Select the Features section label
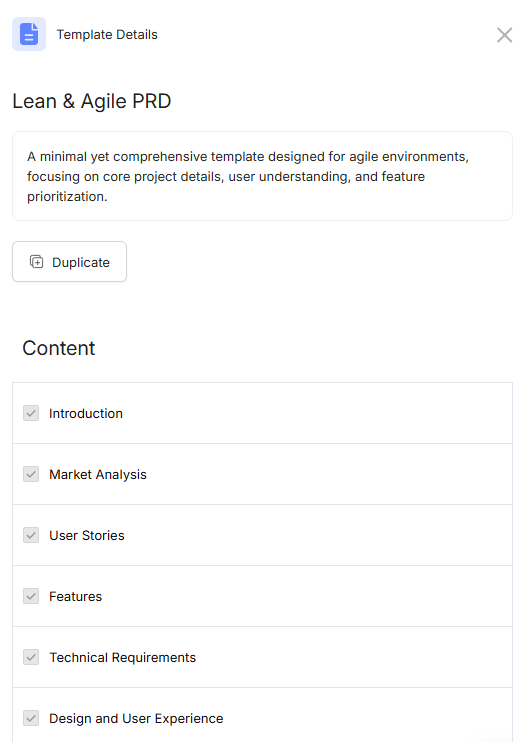520x742 pixels. [x=75, y=597]
